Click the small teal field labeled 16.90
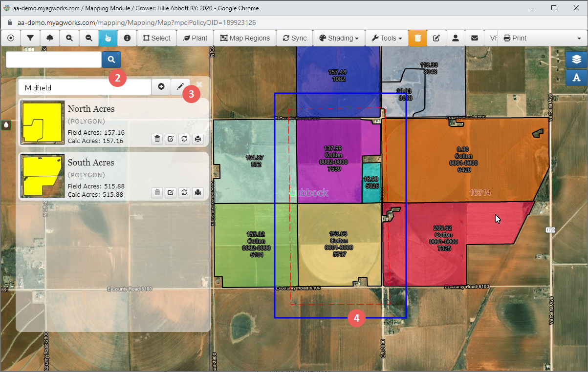 pos(371,183)
